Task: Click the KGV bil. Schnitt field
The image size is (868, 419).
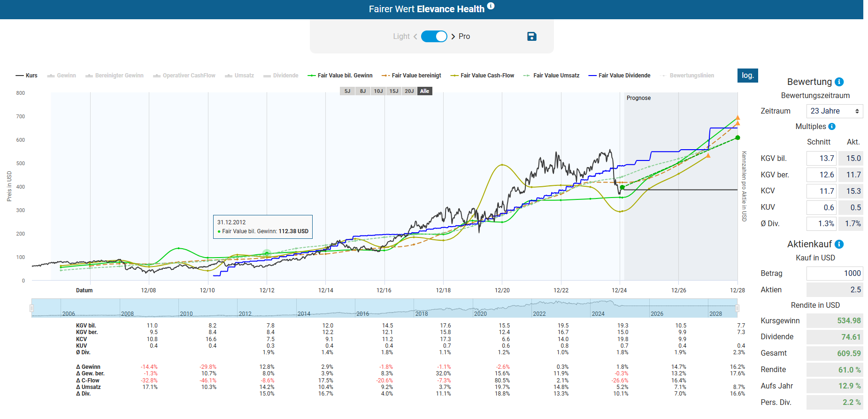Action: click(821, 159)
